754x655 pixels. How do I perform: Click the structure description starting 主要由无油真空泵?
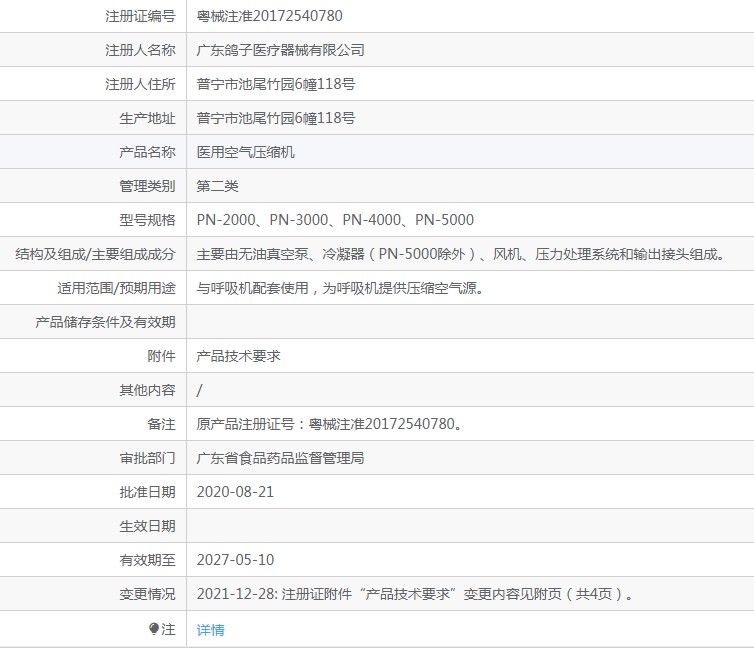coord(461,254)
